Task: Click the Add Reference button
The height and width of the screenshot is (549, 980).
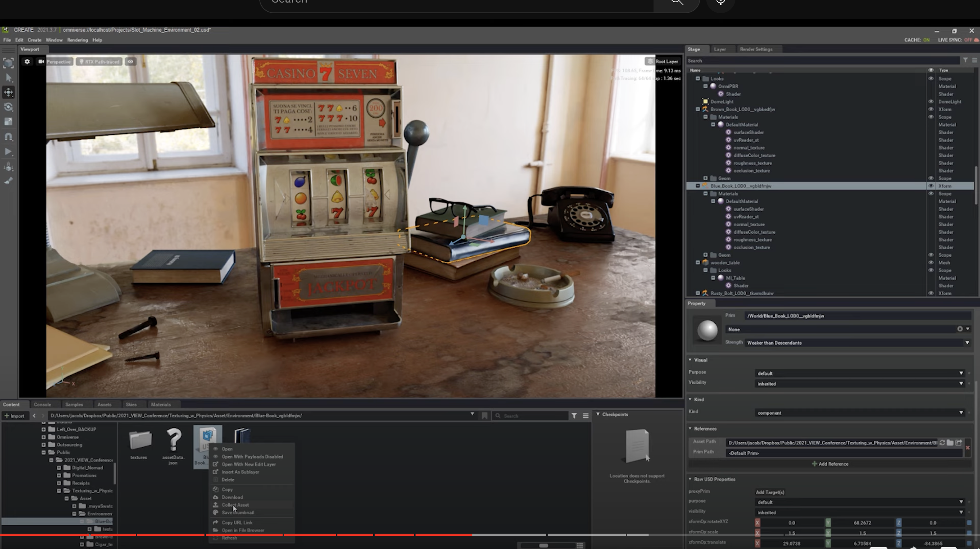Action: click(x=830, y=464)
